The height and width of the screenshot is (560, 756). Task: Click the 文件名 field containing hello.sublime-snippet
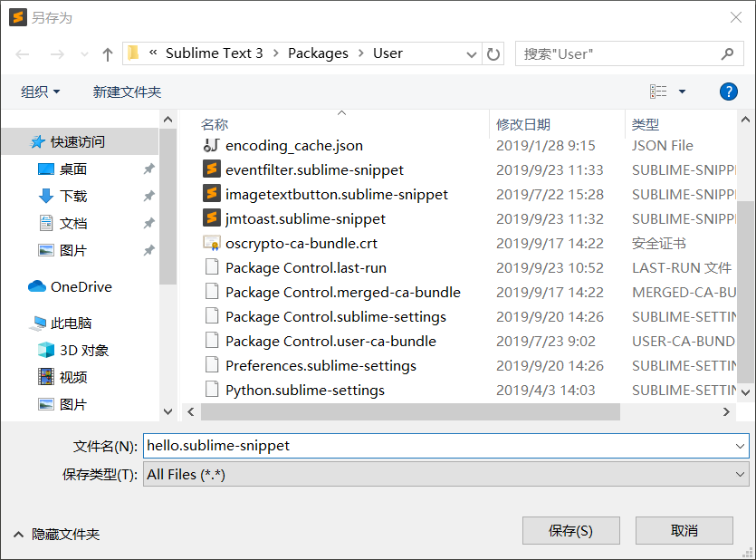(x=446, y=446)
